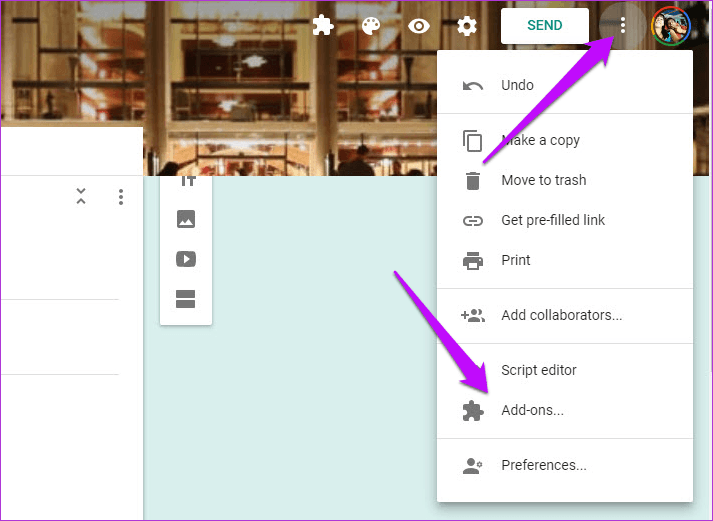Viewport: 713px width, 521px height.
Task: Open the color palette theme customizer
Action: coord(371,26)
